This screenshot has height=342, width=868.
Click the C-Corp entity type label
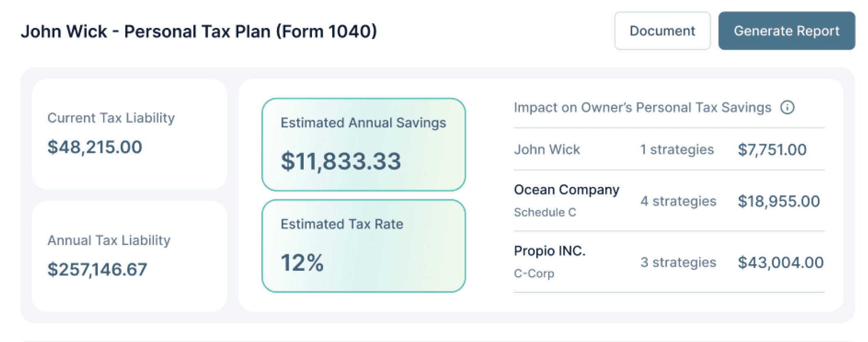(534, 273)
